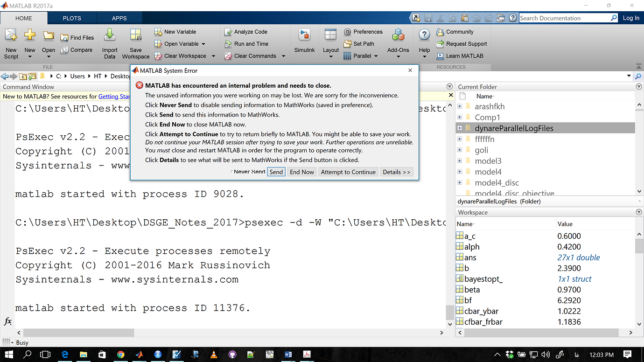Click Attempt to Continue in the error dialog
Viewport: 644px width, 362px height.
pyautogui.click(x=348, y=172)
